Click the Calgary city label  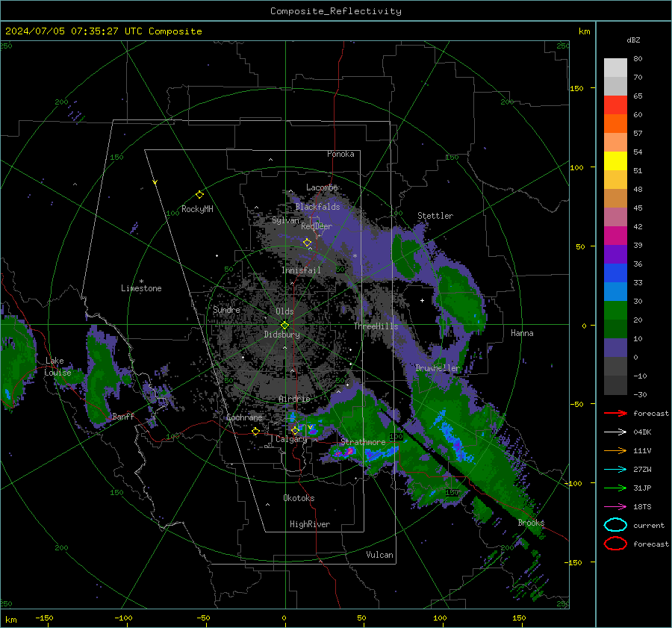291,439
